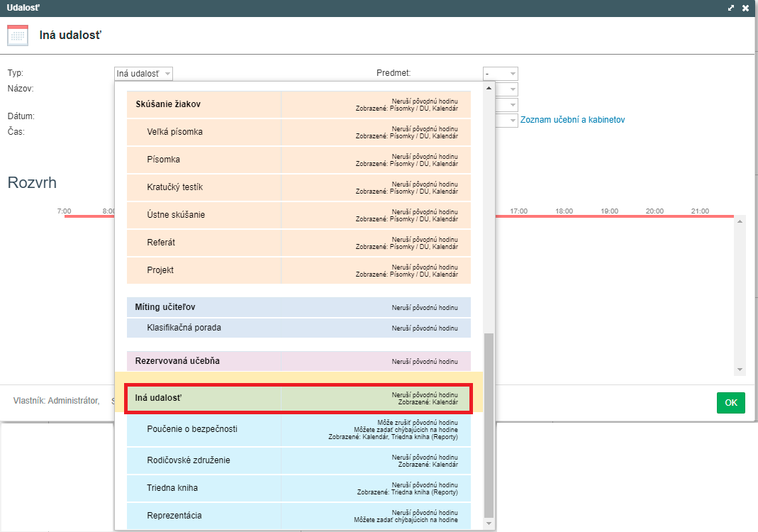Click the Rozvrh panel scroll up arrow
Screen dimensions: 758x532
pyautogui.click(x=740, y=221)
